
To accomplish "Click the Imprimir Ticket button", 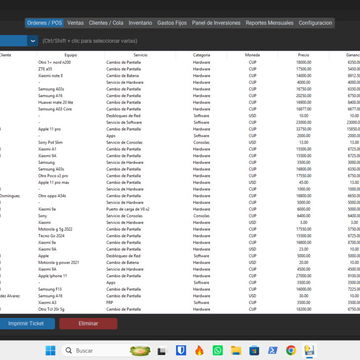I will 26,323.
